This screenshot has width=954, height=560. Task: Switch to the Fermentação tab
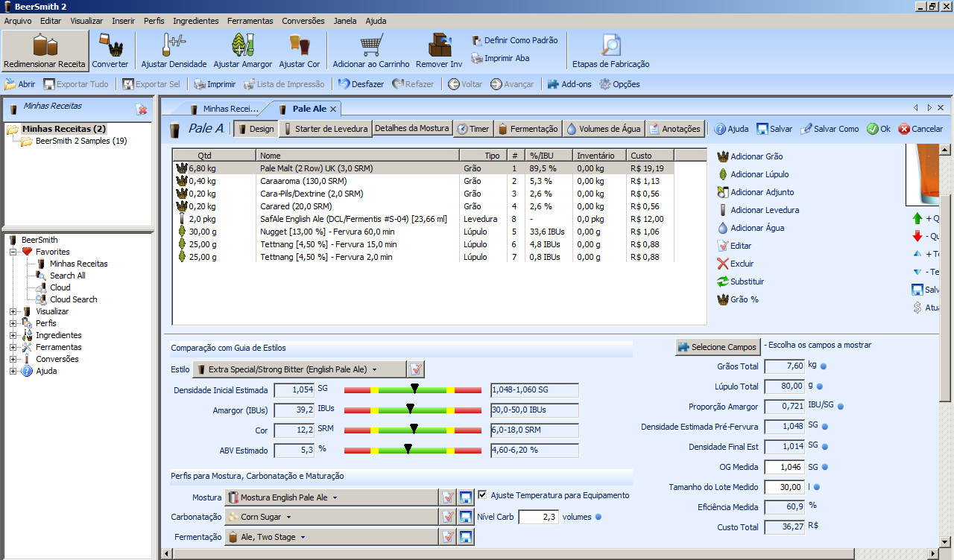click(528, 129)
